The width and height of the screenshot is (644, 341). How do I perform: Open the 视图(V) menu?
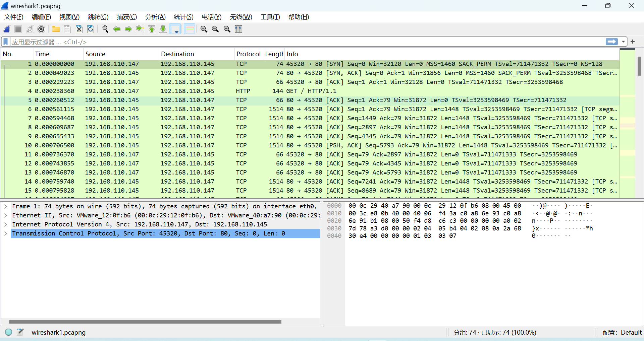click(x=69, y=17)
